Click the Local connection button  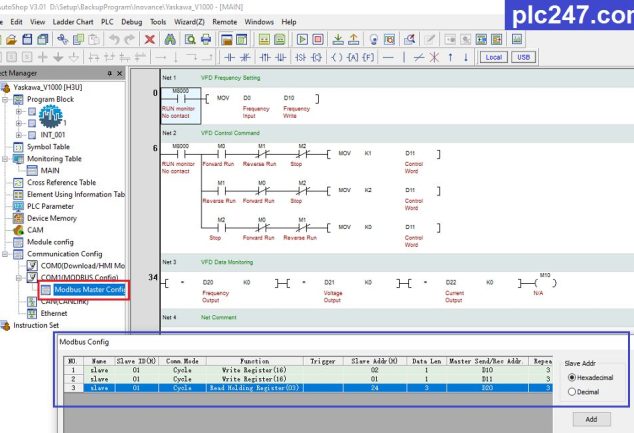click(x=493, y=57)
